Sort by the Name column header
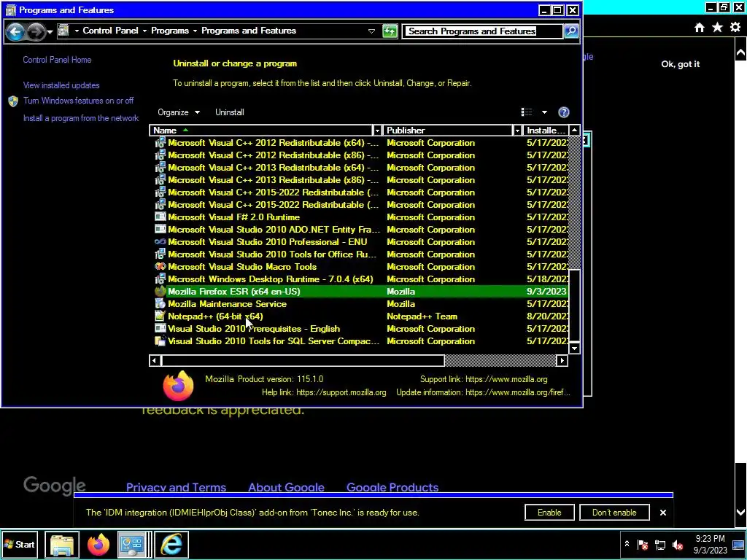 pyautogui.click(x=261, y=131)
